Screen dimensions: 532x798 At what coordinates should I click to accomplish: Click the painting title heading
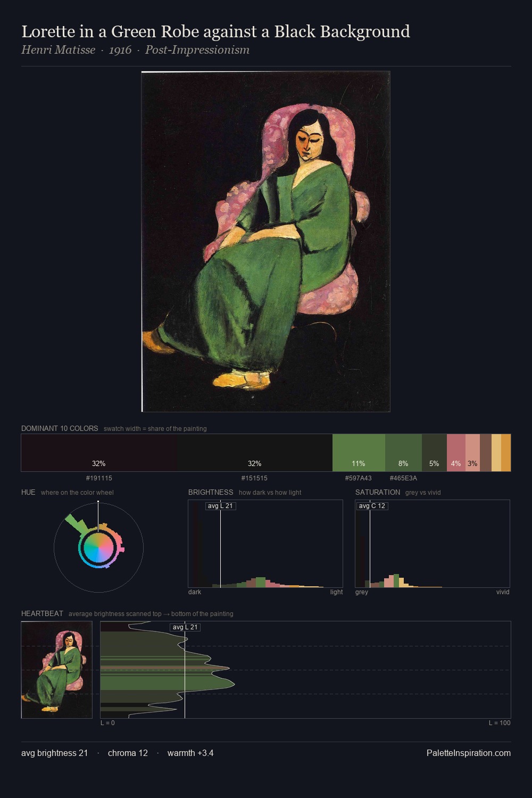(215, 31)
